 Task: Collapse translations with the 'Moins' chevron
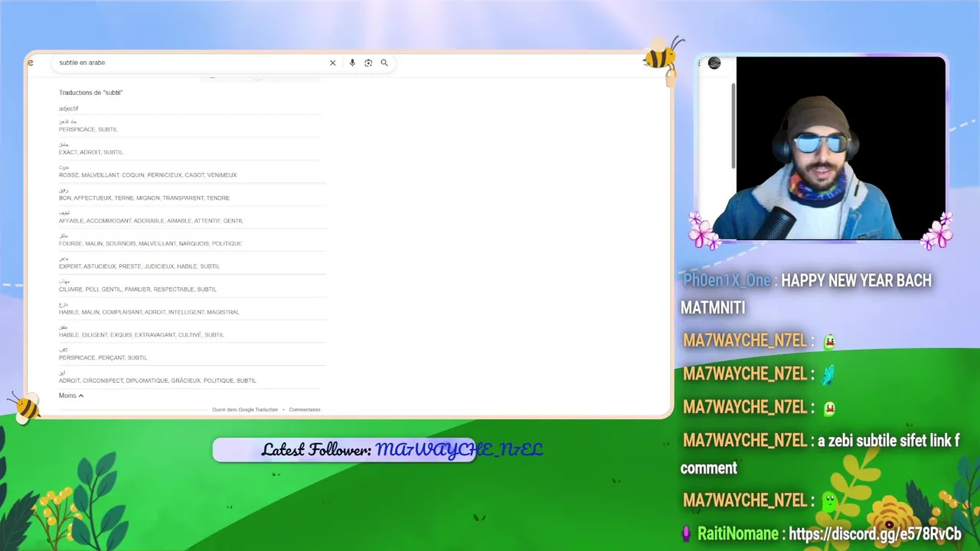[71, 396]
